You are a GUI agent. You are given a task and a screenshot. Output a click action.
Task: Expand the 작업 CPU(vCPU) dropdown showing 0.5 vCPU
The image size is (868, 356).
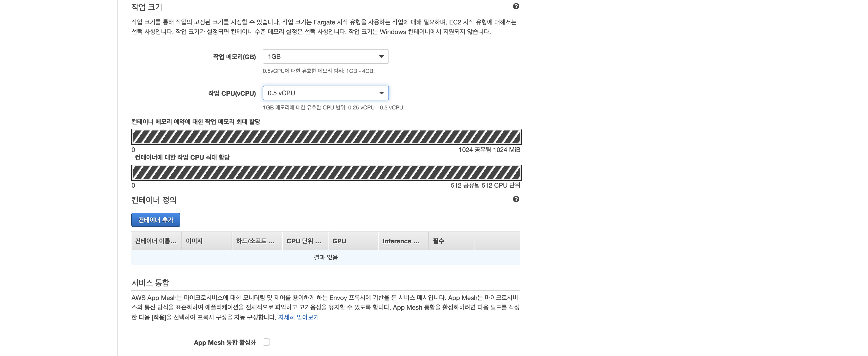point(326,93)
